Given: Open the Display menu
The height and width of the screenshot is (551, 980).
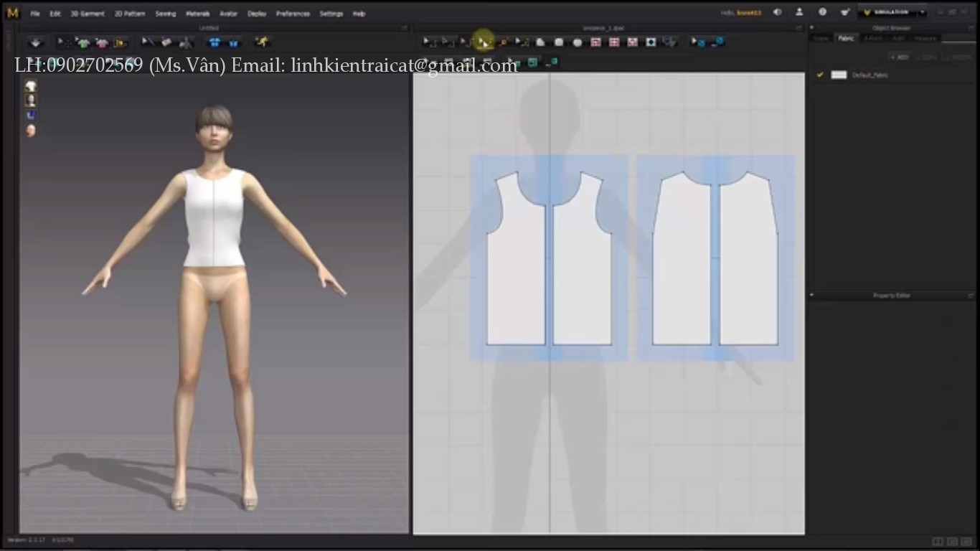Looking at the screenshot, I should point(257,14).
